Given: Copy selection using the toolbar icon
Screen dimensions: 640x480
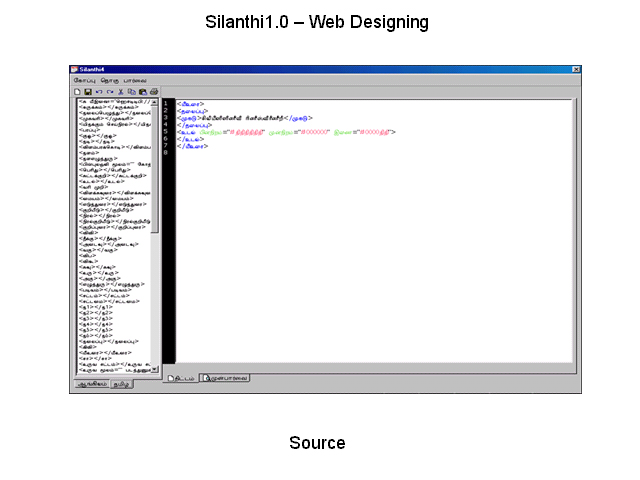Looking at the screenshot, I should 131,92.
